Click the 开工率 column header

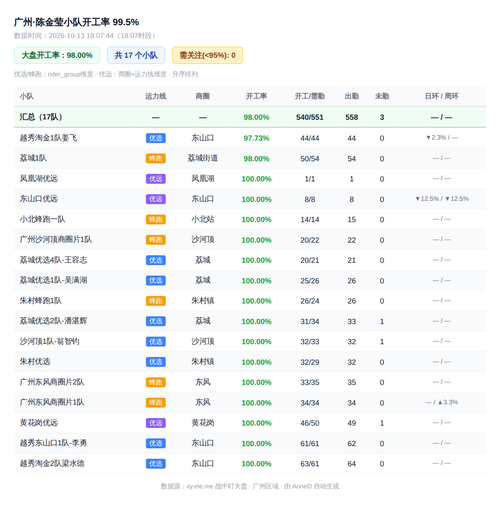point(256,96)
